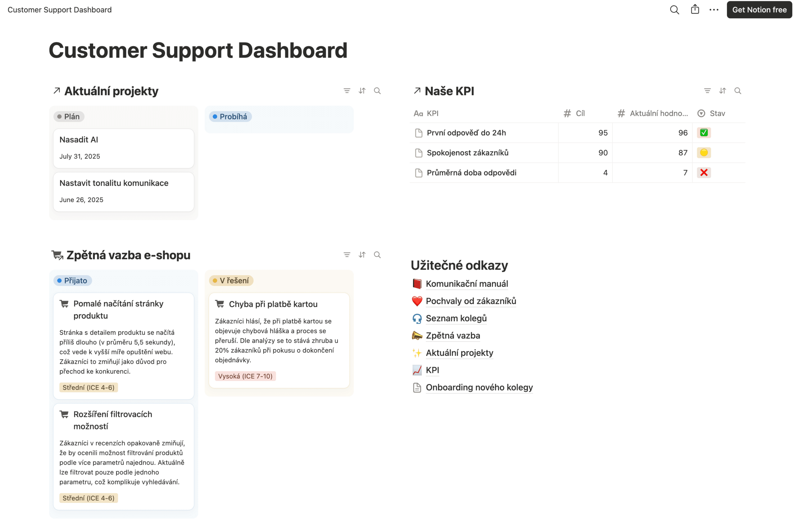Click filter icon in Naše KPI
795x532 pixels.
tap(707, 91)
